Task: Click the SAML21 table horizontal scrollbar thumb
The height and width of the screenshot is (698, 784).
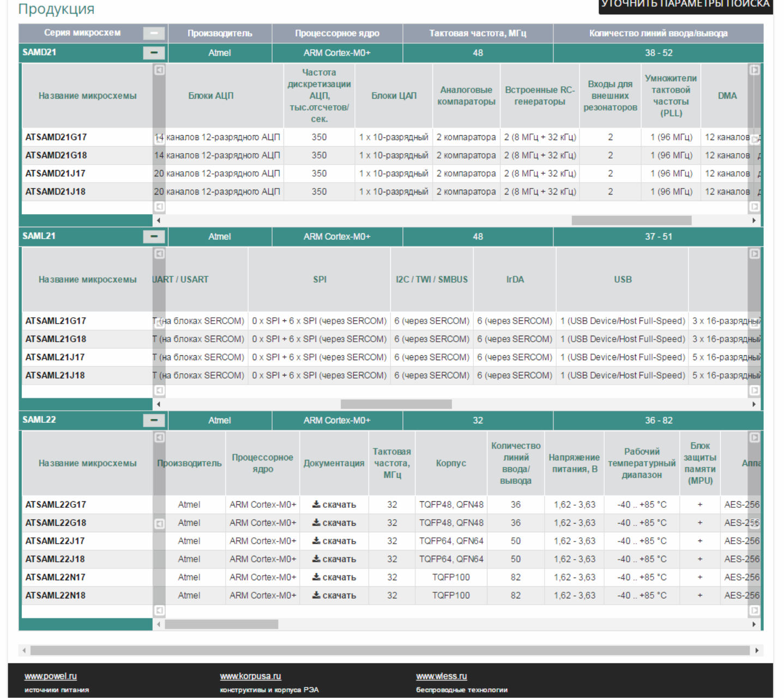Action: (396, 404)
